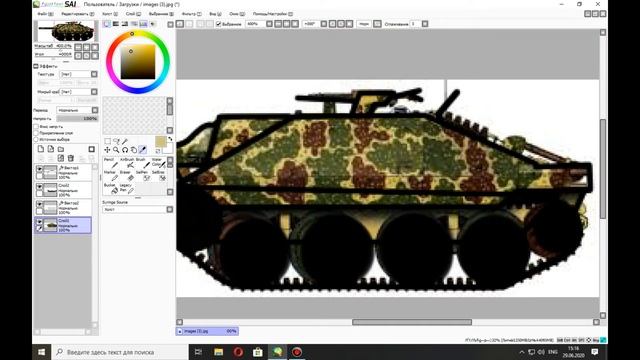Screen dimensions: 640x360
Task: Choose the Eraser tool
Action: tap(127, 176)
